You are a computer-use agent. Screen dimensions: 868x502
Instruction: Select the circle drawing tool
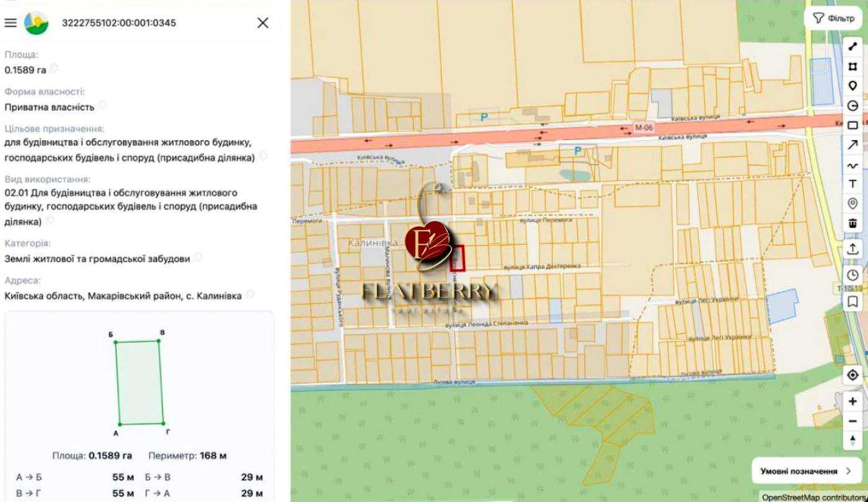(x=852, y=106)
